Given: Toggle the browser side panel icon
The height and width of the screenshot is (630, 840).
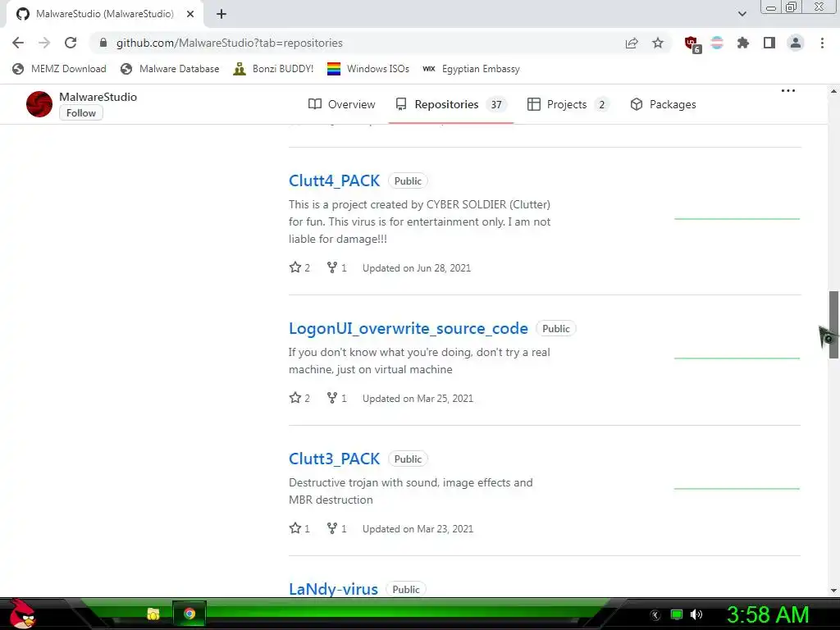Looking at the screenshot, I should click(x=769, y=43).
